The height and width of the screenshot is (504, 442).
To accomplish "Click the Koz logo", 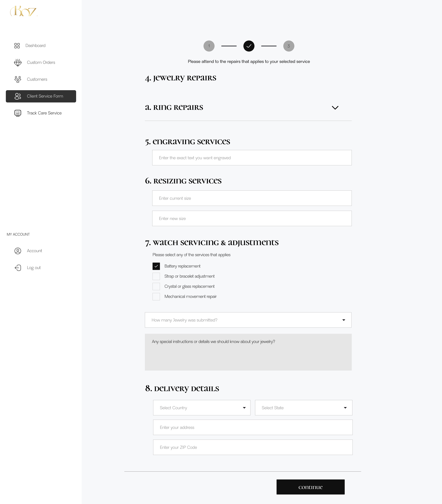I will point(24,11).
